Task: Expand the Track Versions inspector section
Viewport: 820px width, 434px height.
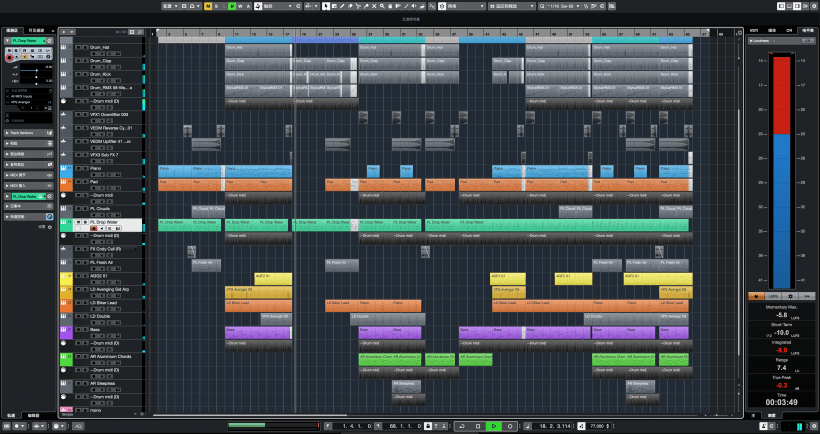Action: [29, 133]
